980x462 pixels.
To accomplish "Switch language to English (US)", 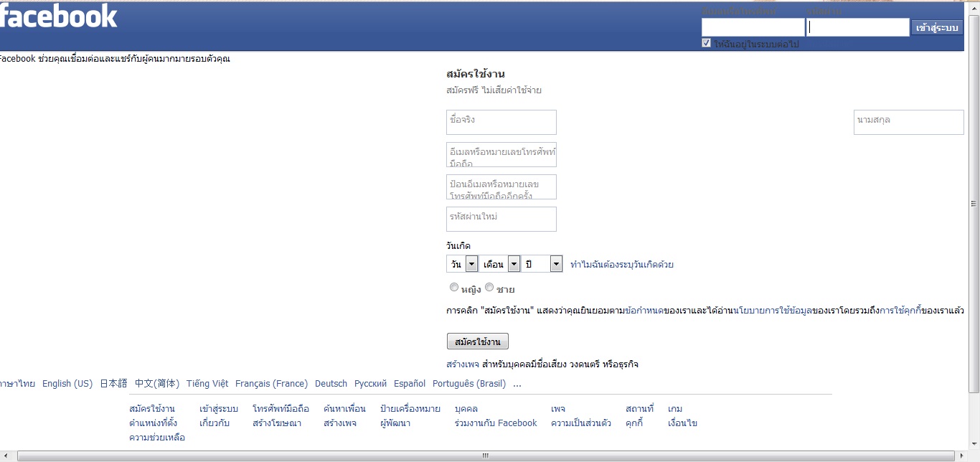I will tap(67, 384).
